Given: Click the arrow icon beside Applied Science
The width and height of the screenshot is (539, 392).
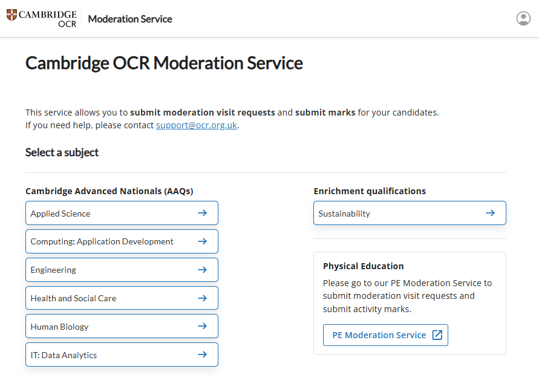Looking at the screenshot, I should [203, 213].
